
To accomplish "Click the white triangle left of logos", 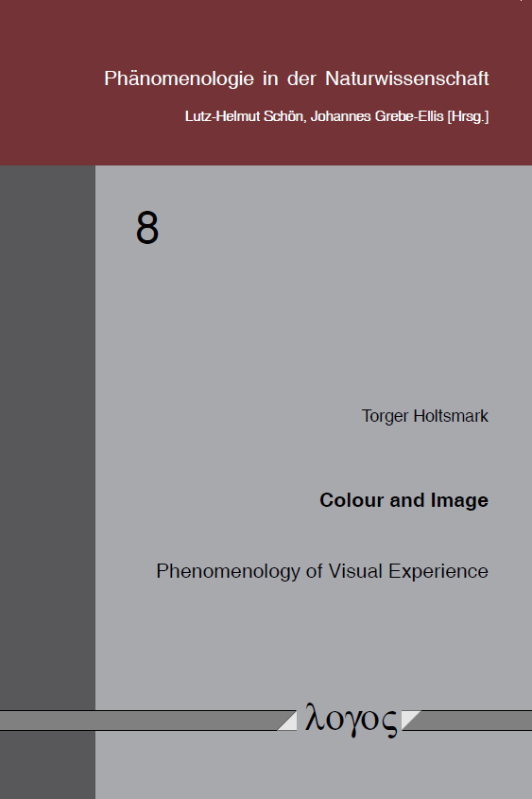I will pyautogui.click(x=290, y=722).
